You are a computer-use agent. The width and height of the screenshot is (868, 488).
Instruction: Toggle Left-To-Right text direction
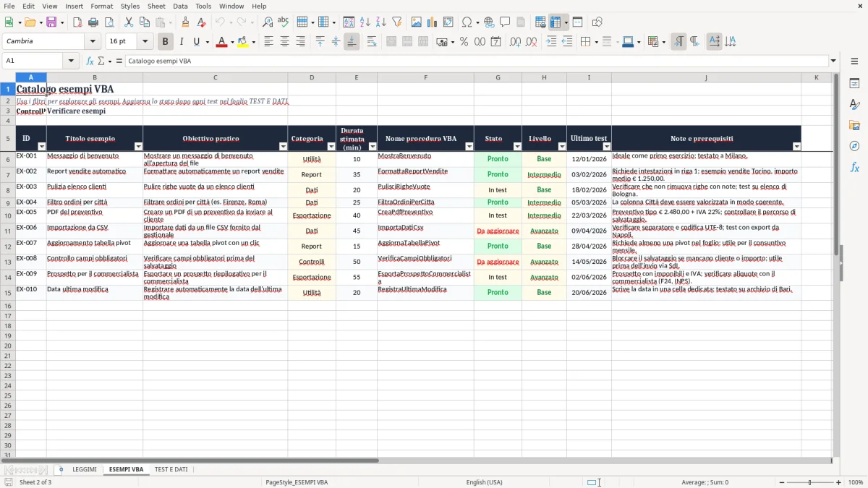pos(678,42)
